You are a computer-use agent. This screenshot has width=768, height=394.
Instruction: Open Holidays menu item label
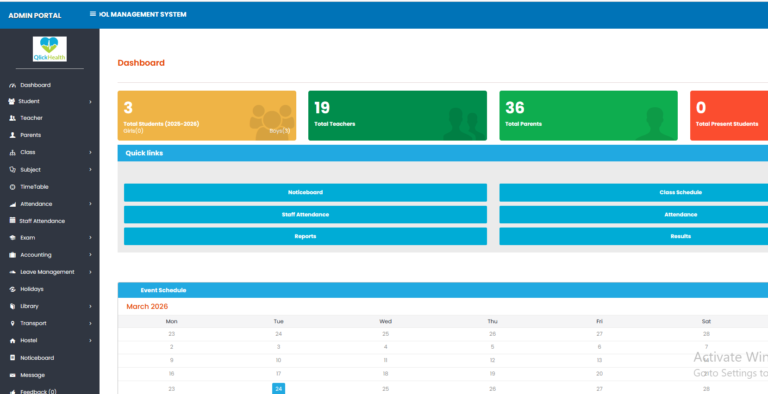tap(32, 289)
